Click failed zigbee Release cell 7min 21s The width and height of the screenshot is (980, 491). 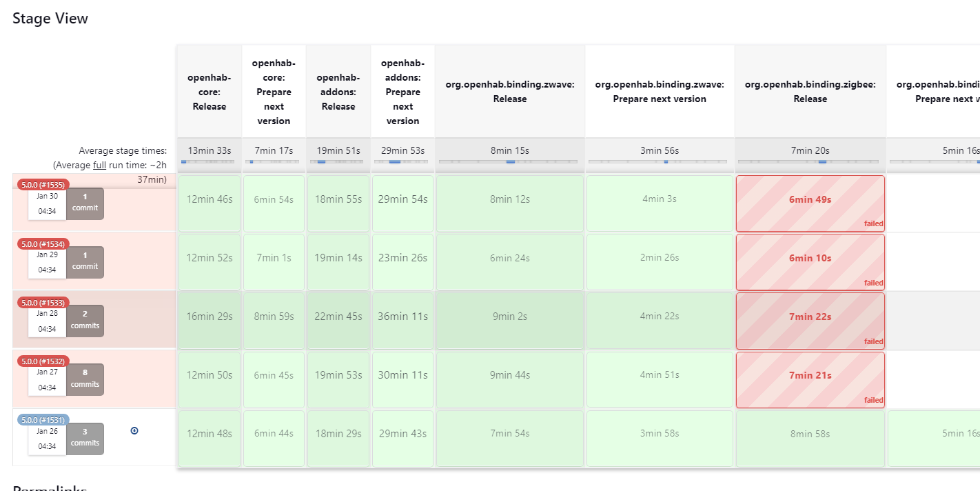[x=810, y=379]
